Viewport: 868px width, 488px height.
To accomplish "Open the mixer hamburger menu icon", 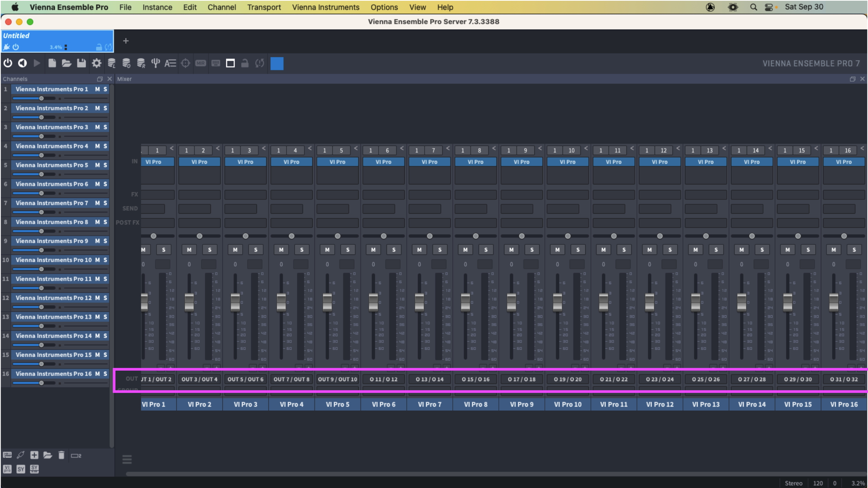I will [x=127, y=459].
